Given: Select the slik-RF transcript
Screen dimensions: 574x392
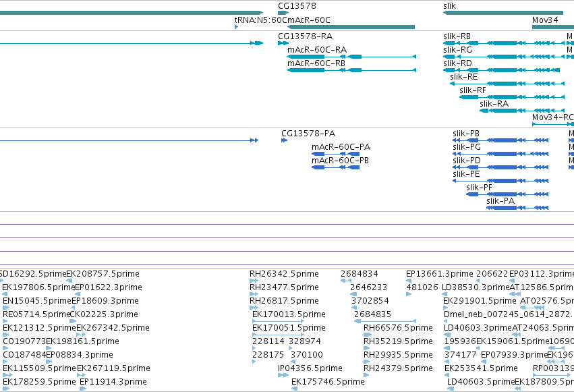Looking at the screenshot, I should click(512, 97).
